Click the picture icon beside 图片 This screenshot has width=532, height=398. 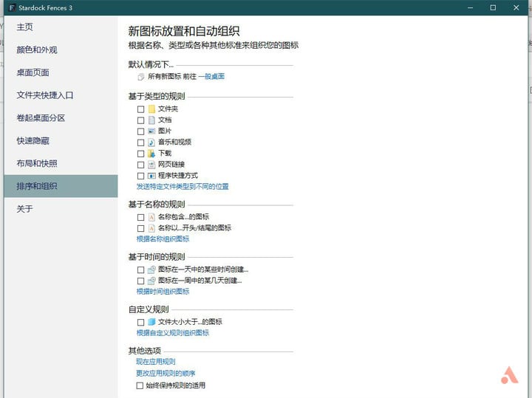pos(151,131)
